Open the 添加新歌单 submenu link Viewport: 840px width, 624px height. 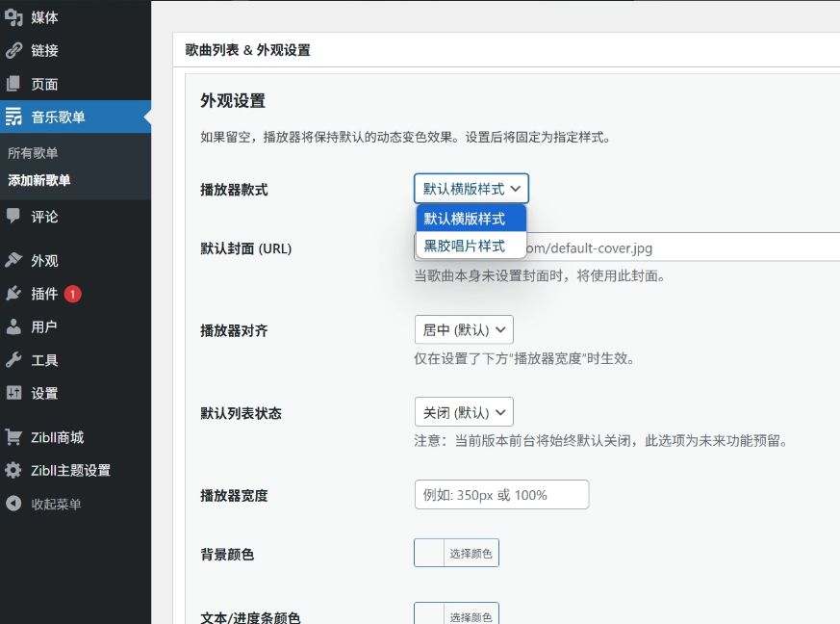tap(39, 180)
